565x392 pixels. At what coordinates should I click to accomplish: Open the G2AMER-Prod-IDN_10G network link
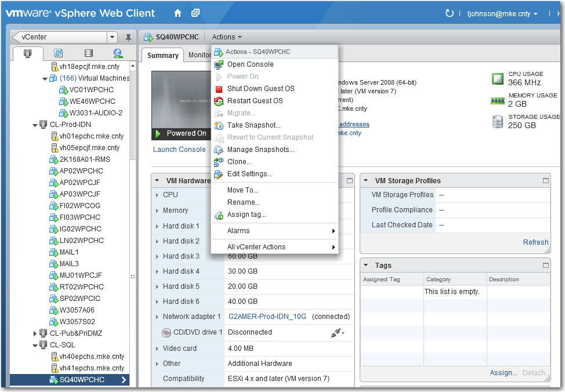coord(267,317)
